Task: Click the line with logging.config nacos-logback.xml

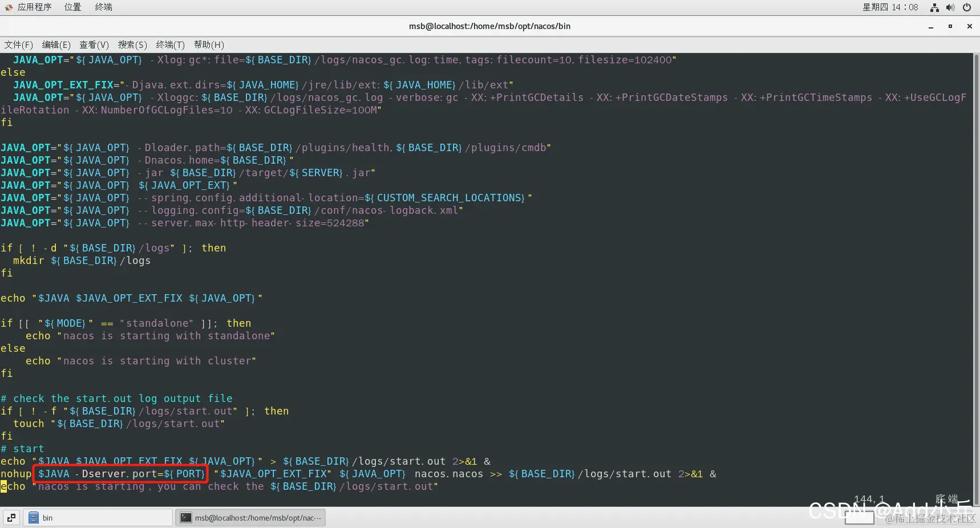Action: pos(232,210)
